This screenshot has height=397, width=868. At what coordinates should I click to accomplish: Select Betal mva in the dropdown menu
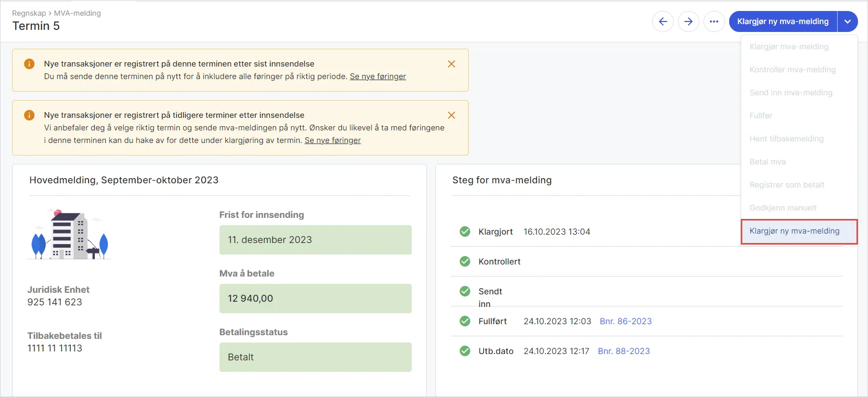point(767,162)
